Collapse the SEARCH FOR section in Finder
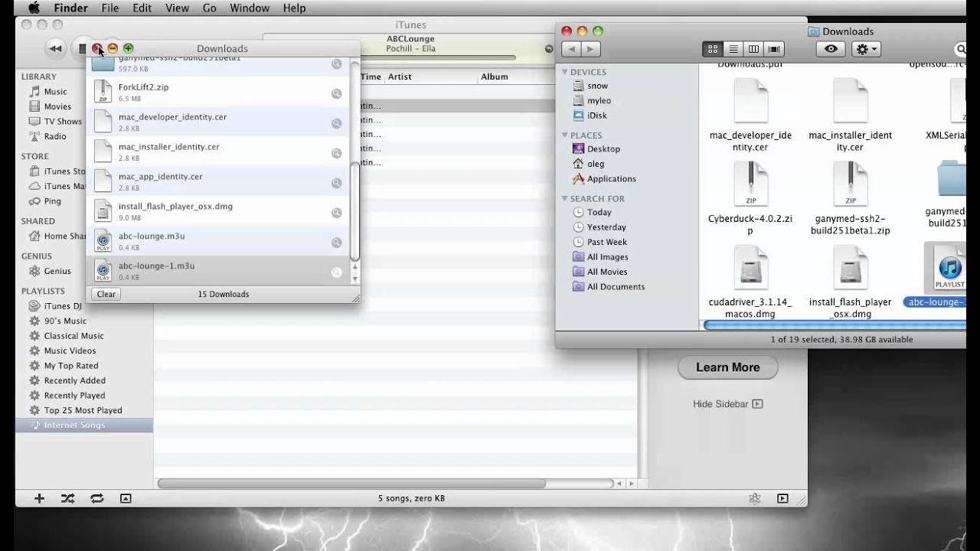Screen dimensions: 980x551 pos(564,198)
